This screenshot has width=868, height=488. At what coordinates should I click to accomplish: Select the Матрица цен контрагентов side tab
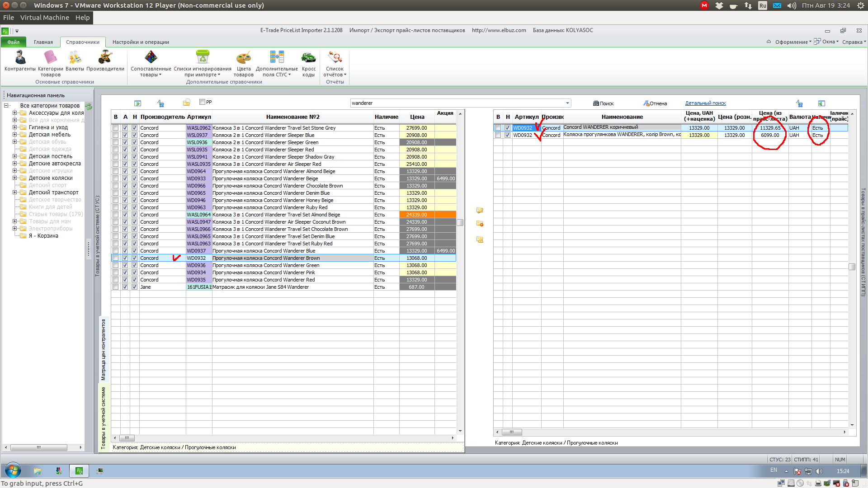point(104,349)
